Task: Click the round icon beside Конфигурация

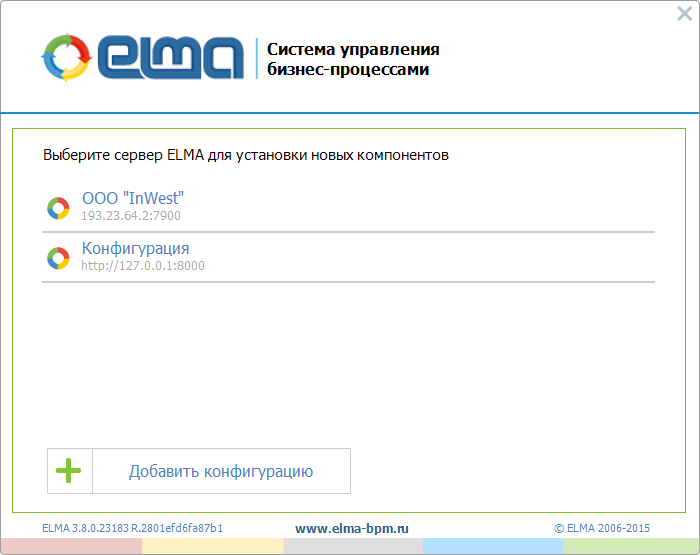Action: pyautogui.click(x=58, y=258)
